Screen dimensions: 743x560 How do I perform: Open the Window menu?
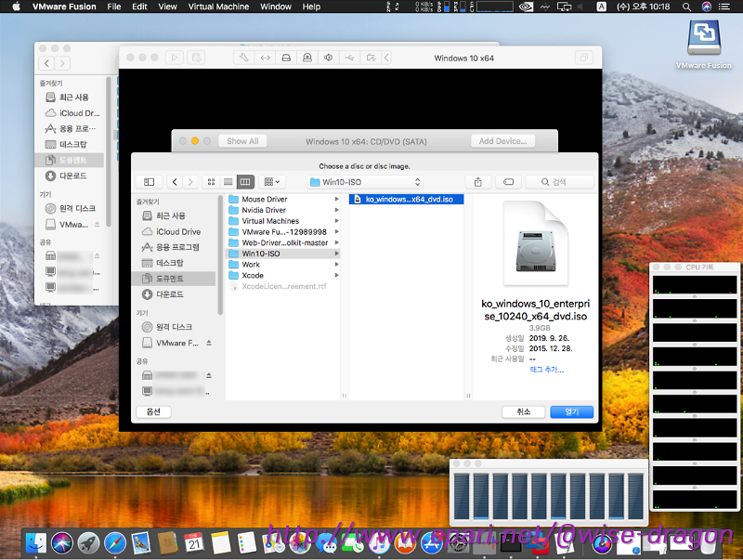pyautogui.click(x=276, y=7)
